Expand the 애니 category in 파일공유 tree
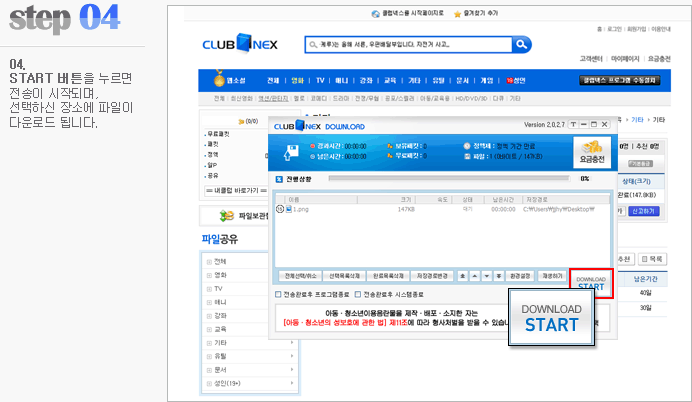This screenshot has width=692, height=402. point(209,302)
